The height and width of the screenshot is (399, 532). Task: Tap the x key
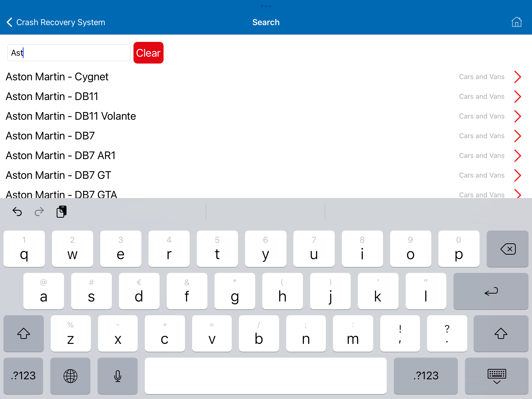[x=118, y=333]
